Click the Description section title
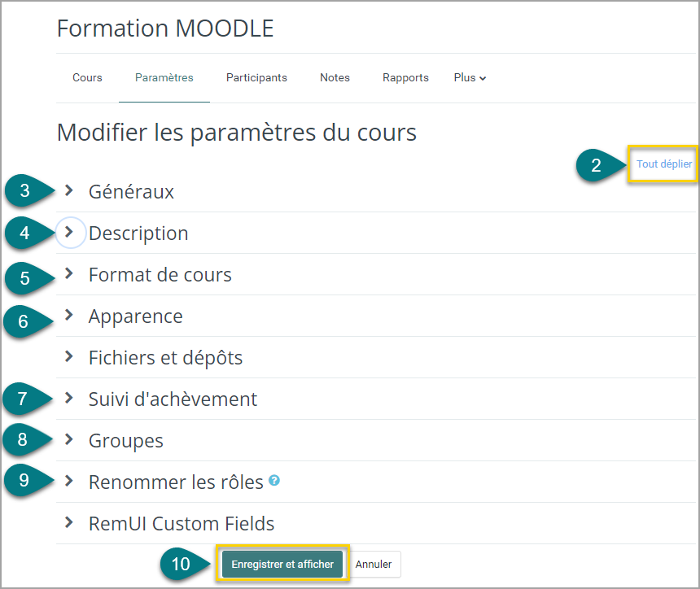 click(x=138, y=233)
